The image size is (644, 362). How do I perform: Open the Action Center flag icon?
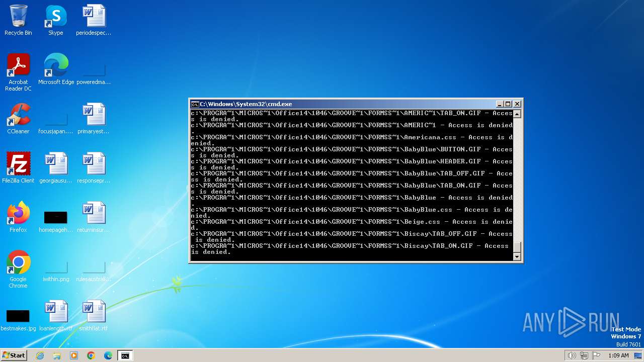pos(596,355)
